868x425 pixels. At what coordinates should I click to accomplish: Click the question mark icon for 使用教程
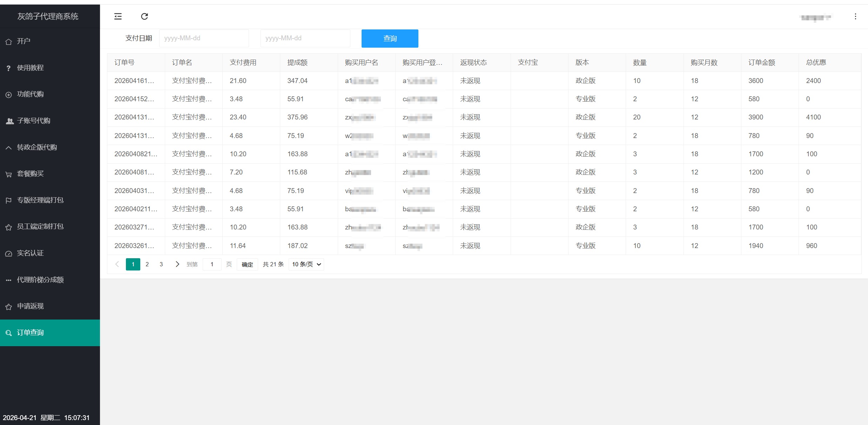click(x=9, y=68)
